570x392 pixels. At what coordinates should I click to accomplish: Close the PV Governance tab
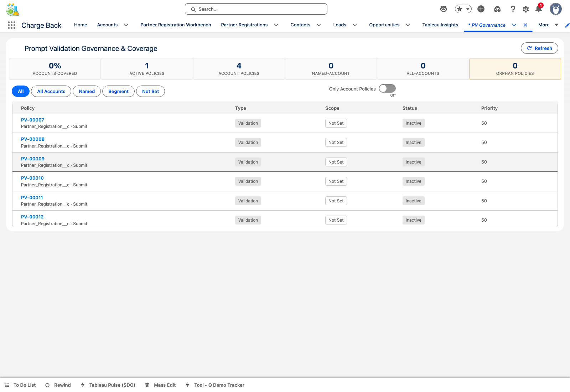(525, 25)
